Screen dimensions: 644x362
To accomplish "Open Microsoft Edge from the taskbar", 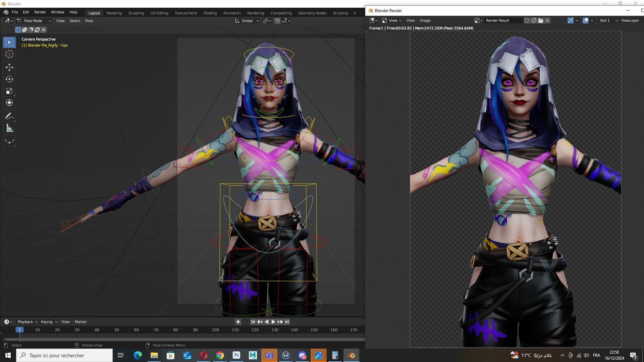I will click(x=138, y=355).
